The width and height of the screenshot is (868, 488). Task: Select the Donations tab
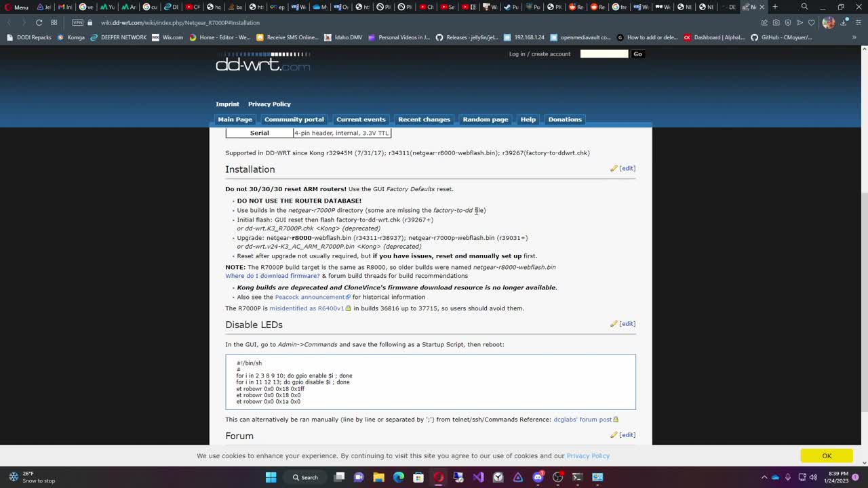click(x=565, y=119)
